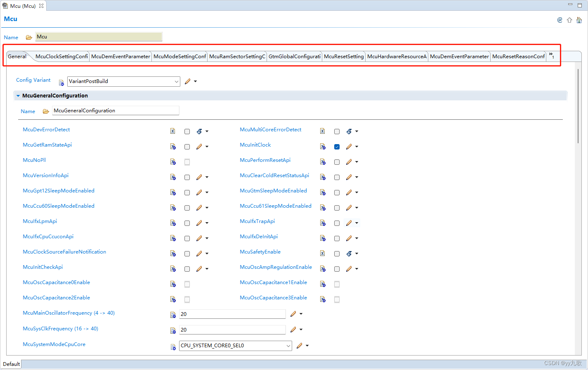The width and height of the screenshot is (588, 370).
Task: Select the McuHardwareResourceA tab
Action: coord(397,57)
